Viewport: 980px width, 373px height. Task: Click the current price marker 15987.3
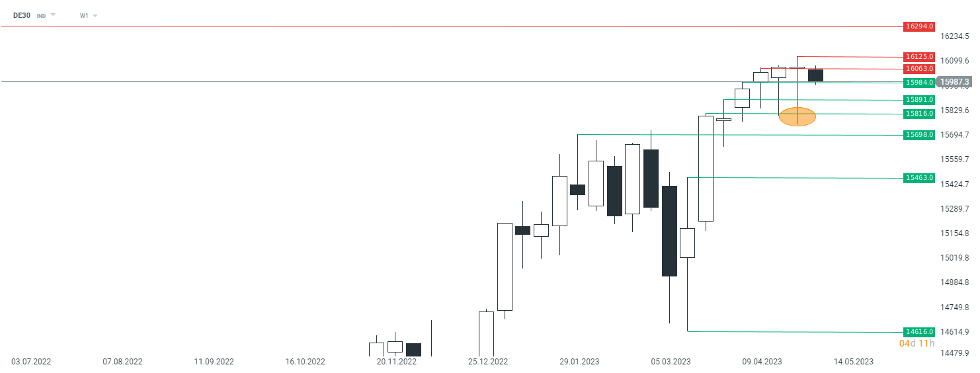pos(955,82)
